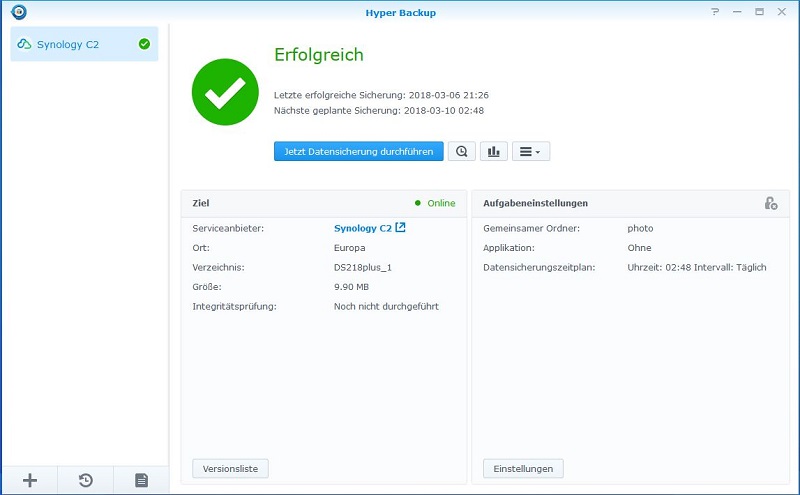Open the backup explorer magnifier-clock icon

click(462, 152)
